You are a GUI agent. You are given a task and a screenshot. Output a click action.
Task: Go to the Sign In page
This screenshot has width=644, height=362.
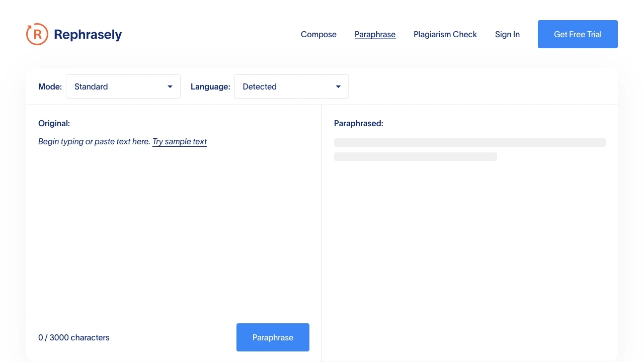pyautogui.click(x=507, y=34)
